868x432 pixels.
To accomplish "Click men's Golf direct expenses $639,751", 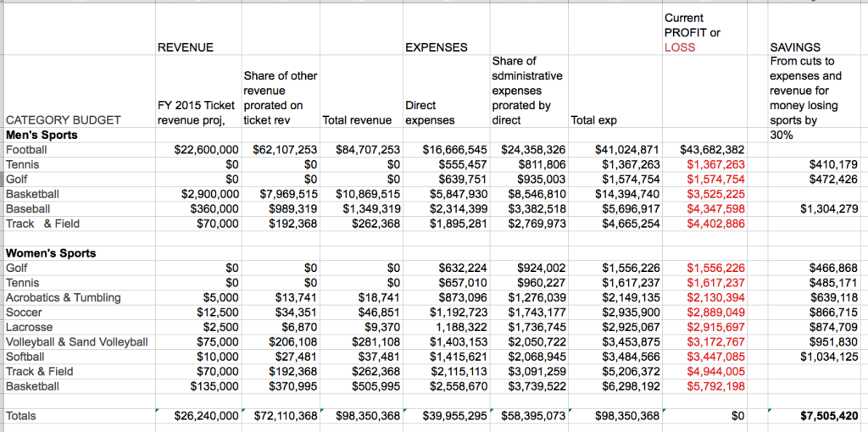I will pos(463,180).
